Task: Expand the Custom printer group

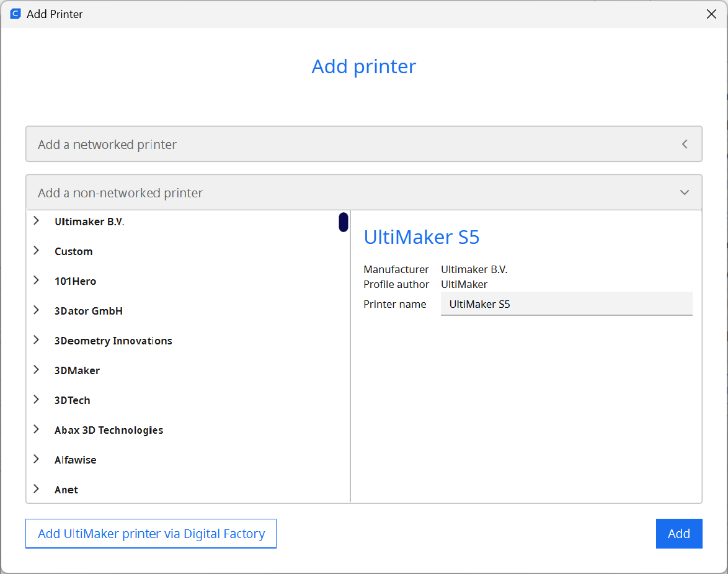Action: (x=36, y=251)
